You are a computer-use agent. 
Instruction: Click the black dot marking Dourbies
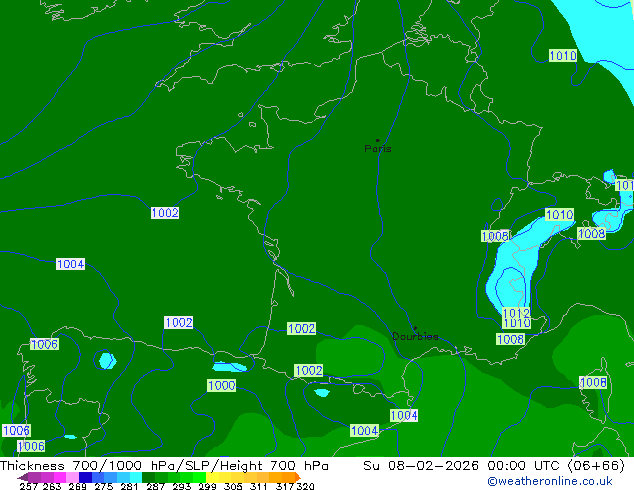point(415,328)
